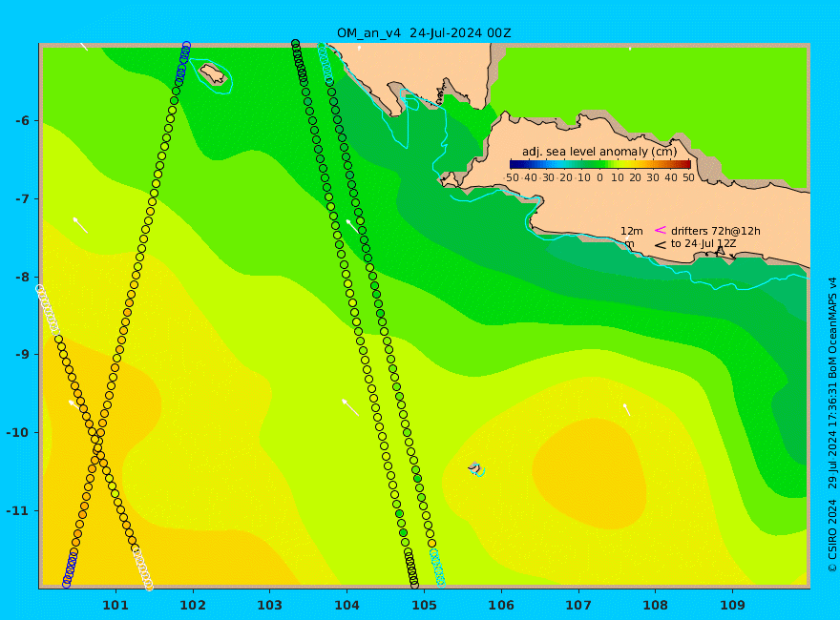Click latitude axis label -10
This screenshot has height=620, width=840.
pos(19,433)
